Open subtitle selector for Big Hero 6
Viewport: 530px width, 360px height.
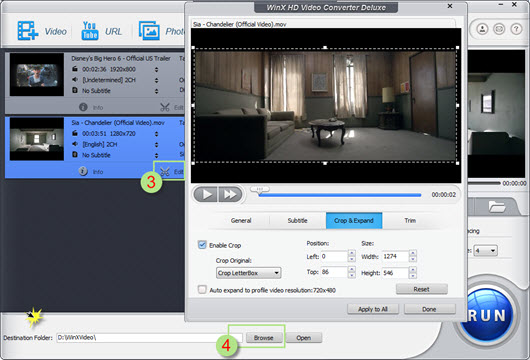[156, 91]
